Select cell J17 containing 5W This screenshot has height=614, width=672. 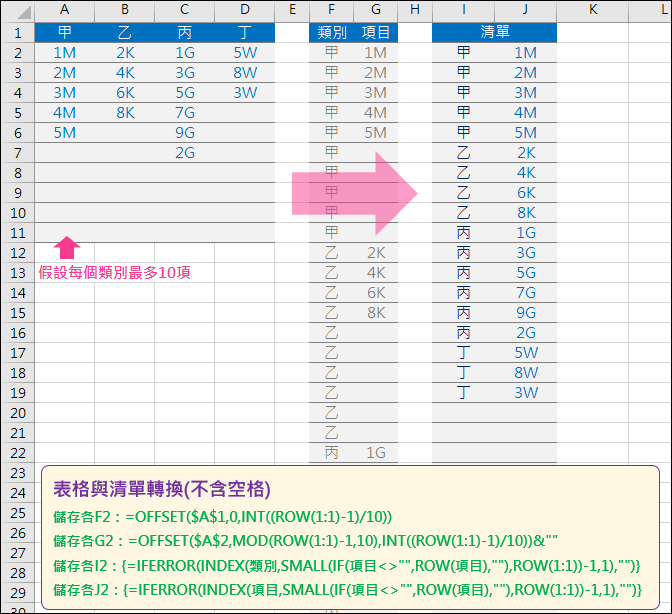tap(525, 353)
